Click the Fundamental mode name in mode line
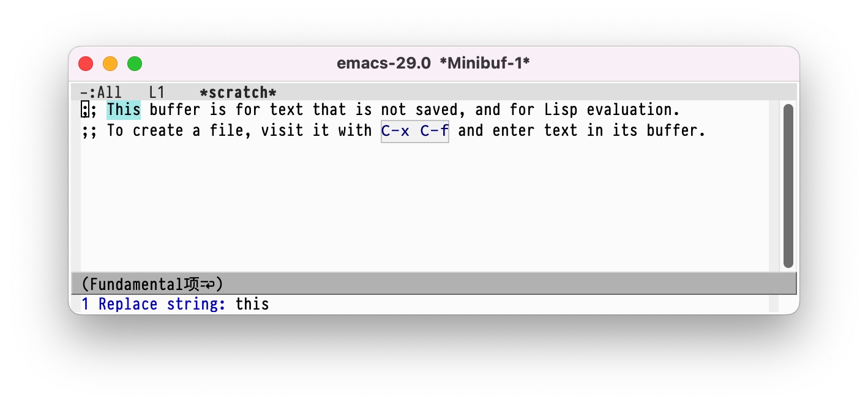This screenshot has width=868, height=405. 138,283
